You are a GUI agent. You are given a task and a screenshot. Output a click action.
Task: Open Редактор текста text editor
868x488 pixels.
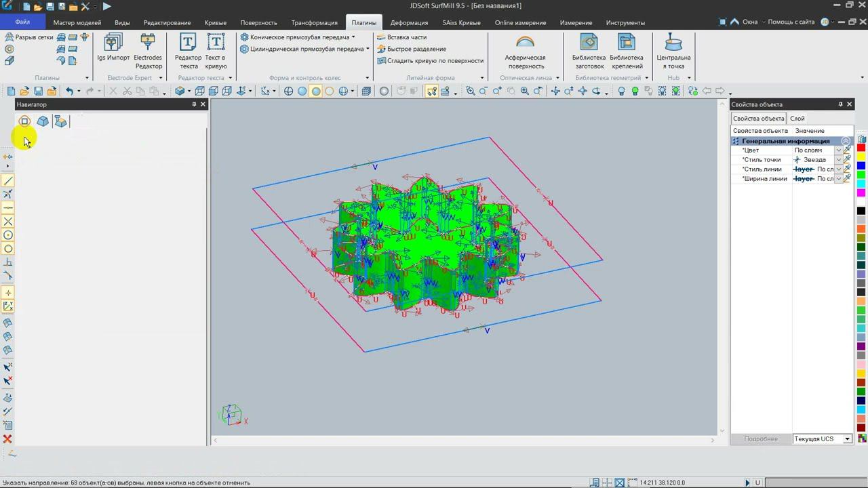pyautogui.click(x=188, y=50)
